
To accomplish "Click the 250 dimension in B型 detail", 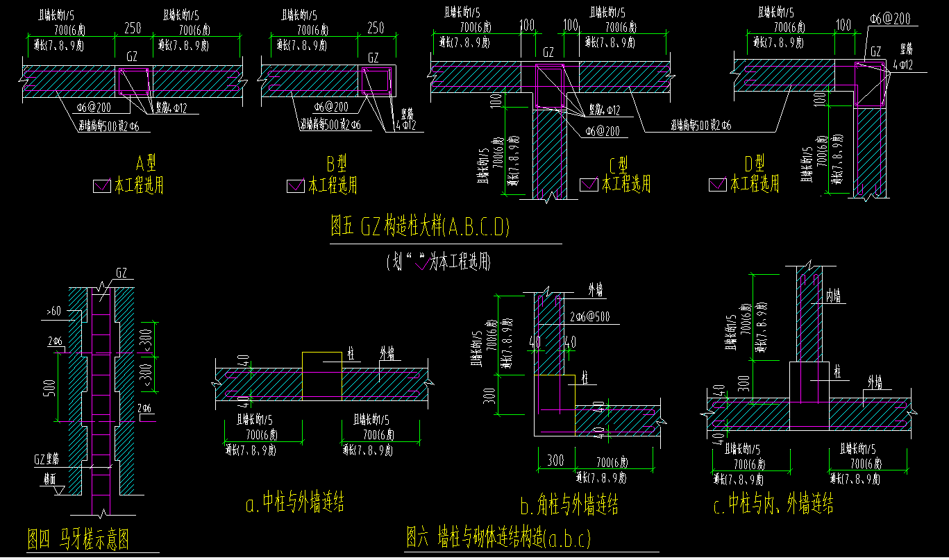I will (x=374, y=28).
